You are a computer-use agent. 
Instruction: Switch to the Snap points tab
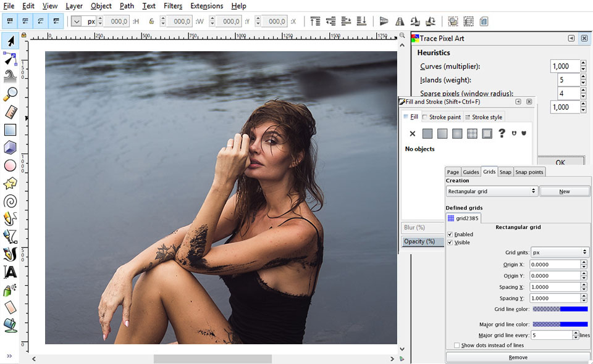[x=529, y=172]
